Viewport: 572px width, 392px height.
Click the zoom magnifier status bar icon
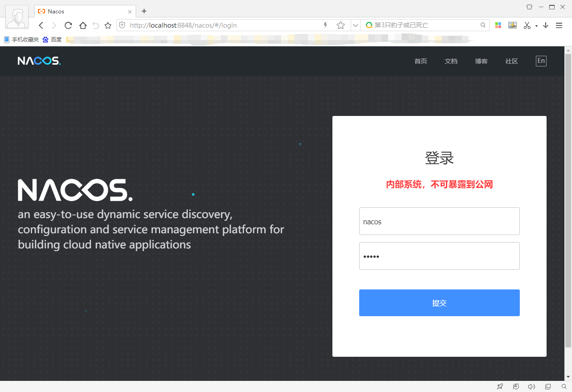click(x=564, y=386)
